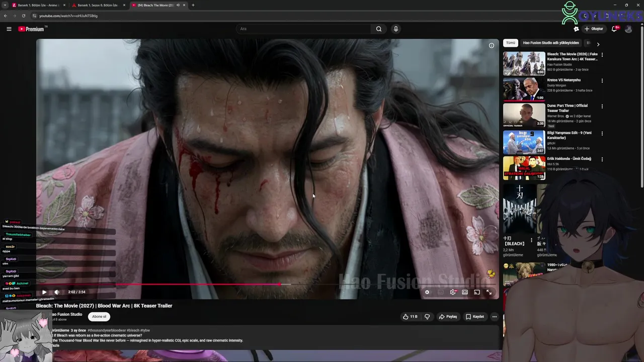Open the options menu for Erik Hakkında video
Viewport: 644px width, 362px height.
[x=602, y=159]
